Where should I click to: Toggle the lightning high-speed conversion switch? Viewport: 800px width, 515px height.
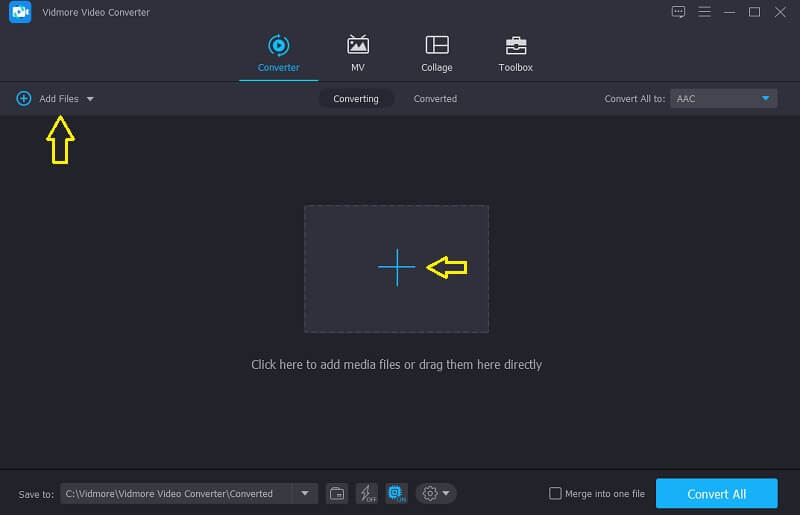click(367, 493)
